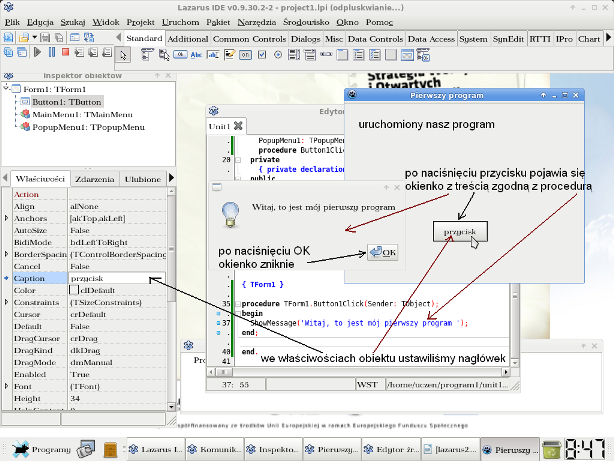Click the Step Into icon

(x=79, y=52)
